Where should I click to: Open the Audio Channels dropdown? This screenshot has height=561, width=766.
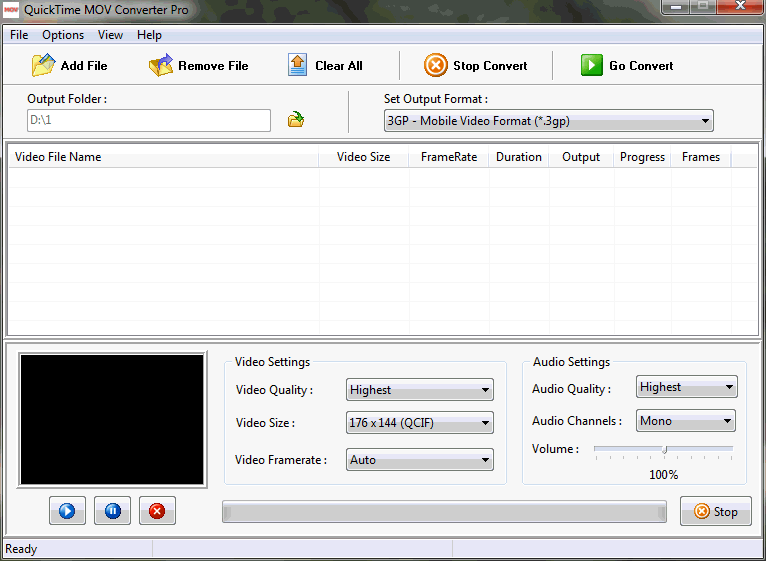click(x=685, y=421)
